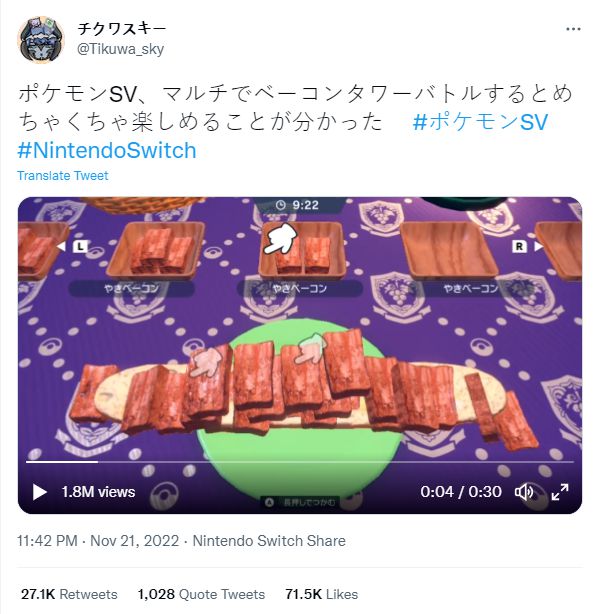This screenshot has height=614, width=599.
Task: Mute the video using the speaker icon
Action: click(x=524, y=492)
